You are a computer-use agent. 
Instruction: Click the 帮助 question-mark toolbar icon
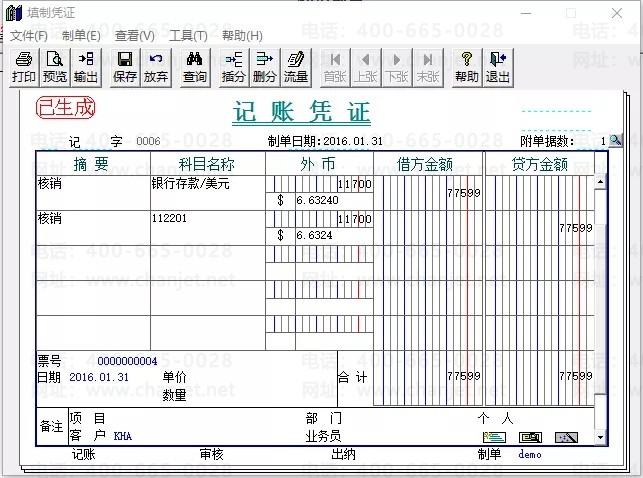pos(467,68)
